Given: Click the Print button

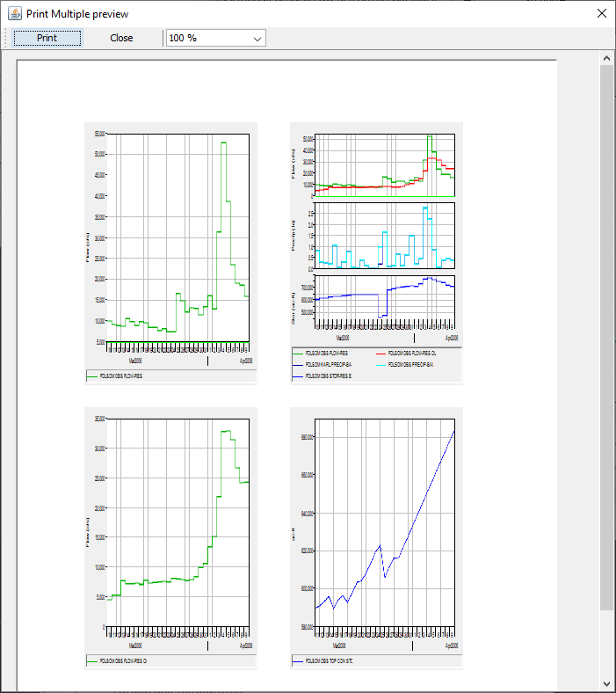Looking at the screenshot, I should pos(47,38).
